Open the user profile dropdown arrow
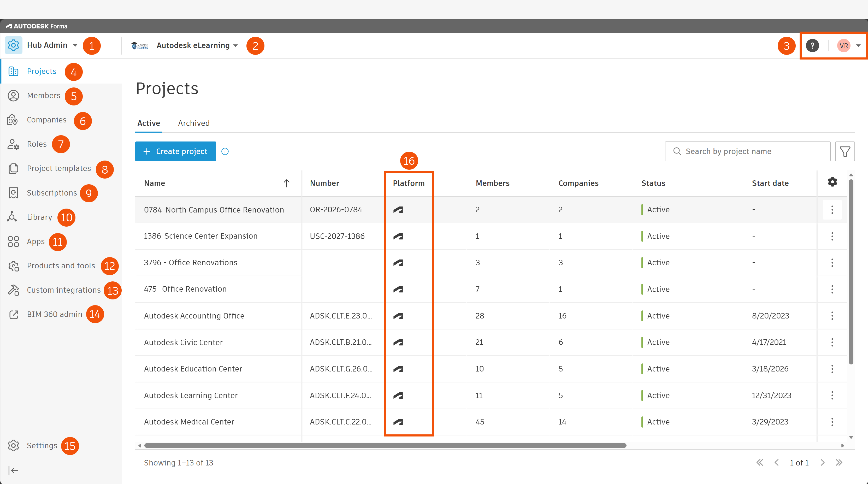Screen dimensions: 868x484 point(858,45)
